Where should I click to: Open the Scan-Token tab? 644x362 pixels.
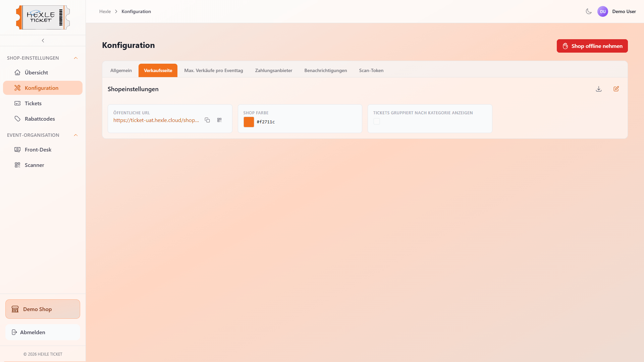point(371,70)
